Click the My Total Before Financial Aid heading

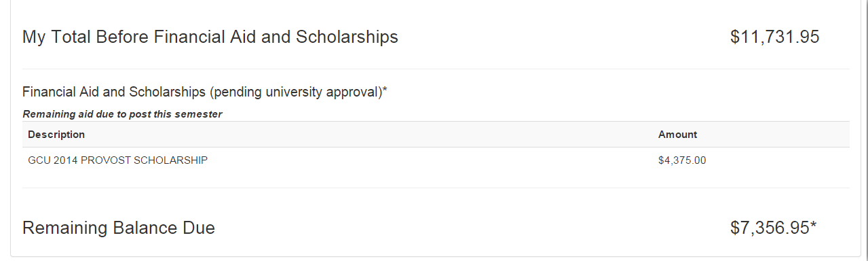210,37
